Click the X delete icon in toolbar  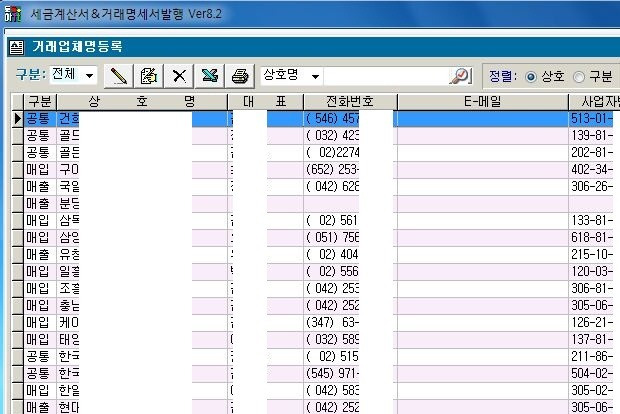click(x=179, y=76)
